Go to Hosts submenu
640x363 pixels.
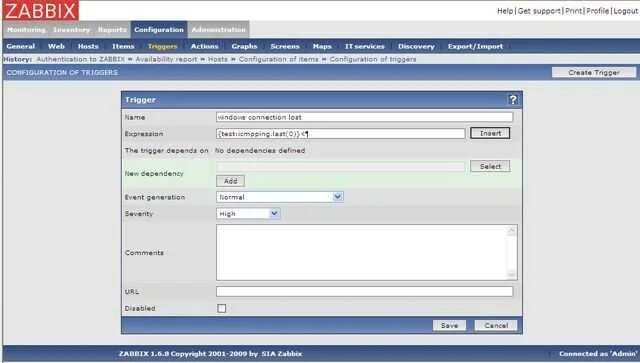88,47
